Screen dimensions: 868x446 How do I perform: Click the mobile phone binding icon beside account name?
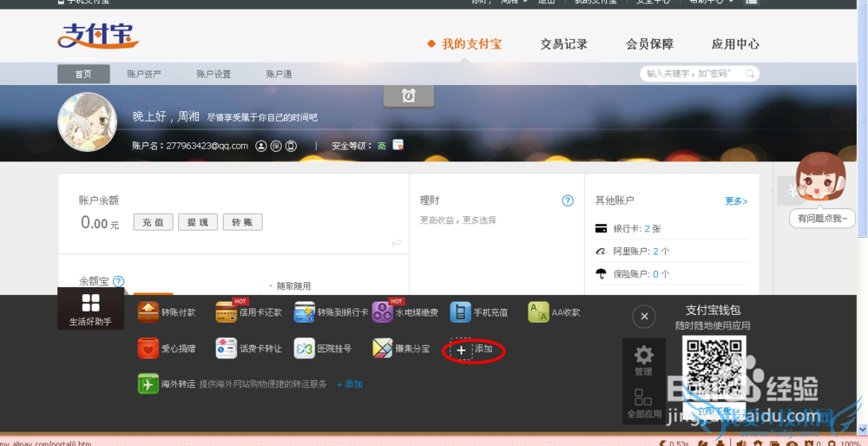pos(291,146)
